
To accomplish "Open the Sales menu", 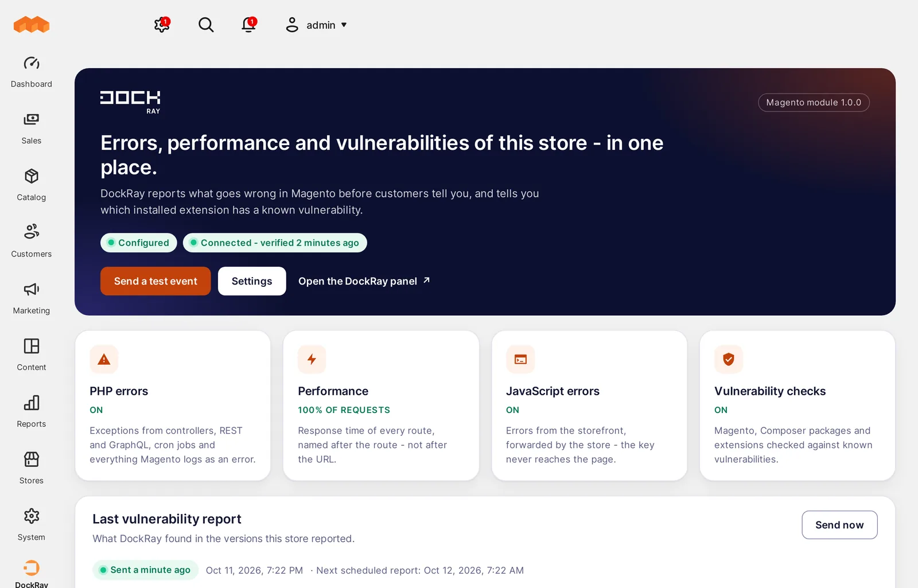I will point(32,128).
